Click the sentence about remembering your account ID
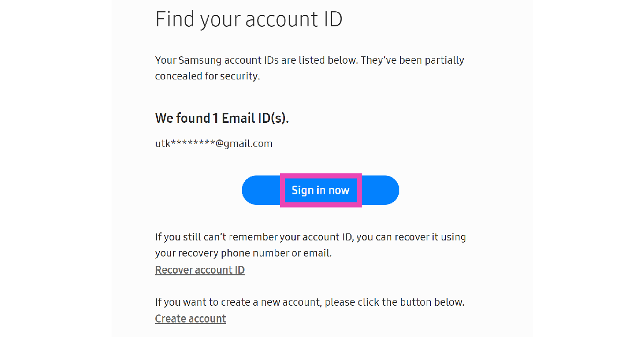 click(x=310, y=237)
